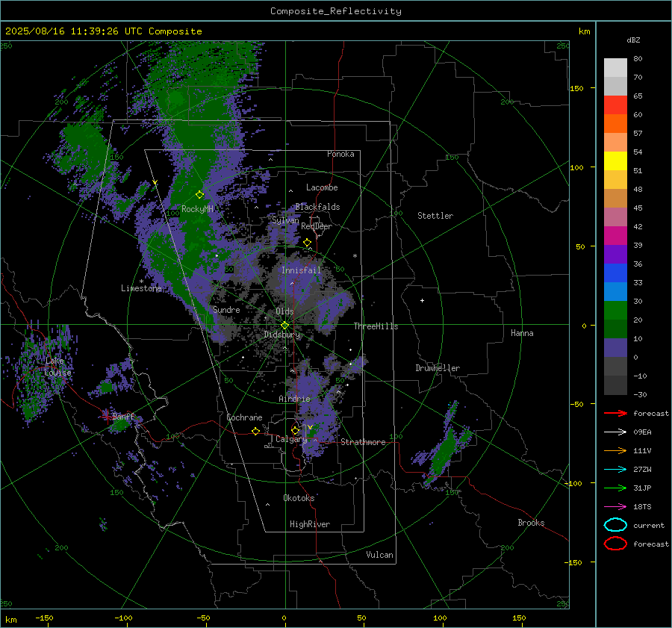Click the Sylvan label
This screenshot has width=672, height=628.
pyautogui.click(x=285, y=220)
